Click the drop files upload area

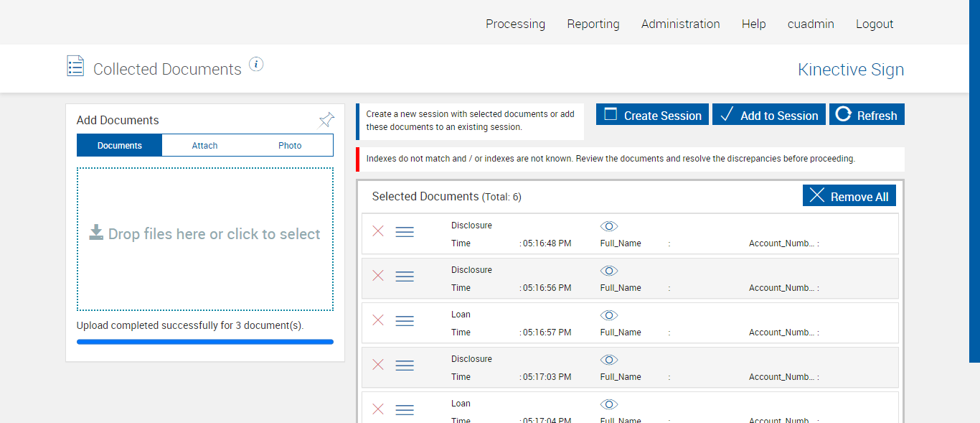tap(205, 238)
